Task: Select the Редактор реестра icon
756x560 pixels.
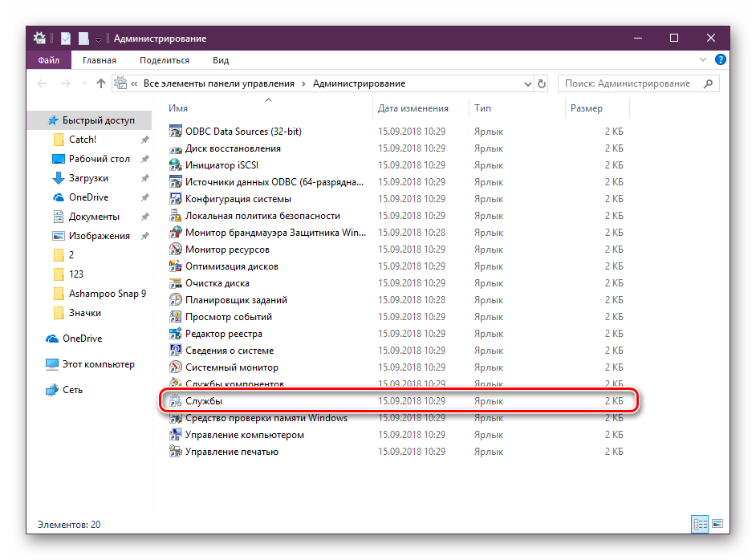Action: pos(176,334)
